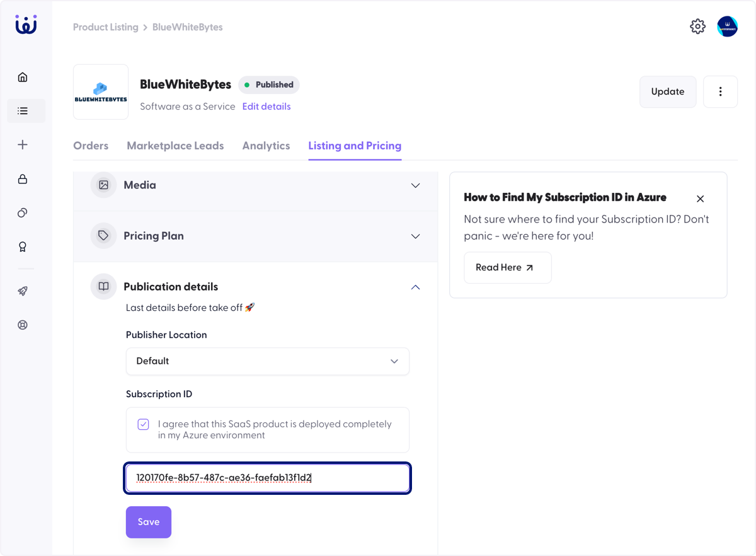
Task: Close the Subscription ID help card
Action: (700, 199)
